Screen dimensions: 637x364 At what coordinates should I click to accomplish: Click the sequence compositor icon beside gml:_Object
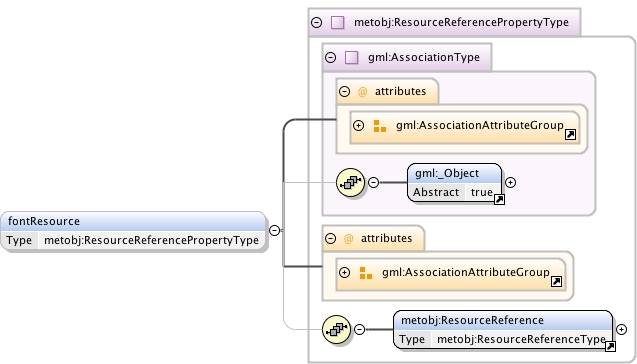[x=351, y=182]
